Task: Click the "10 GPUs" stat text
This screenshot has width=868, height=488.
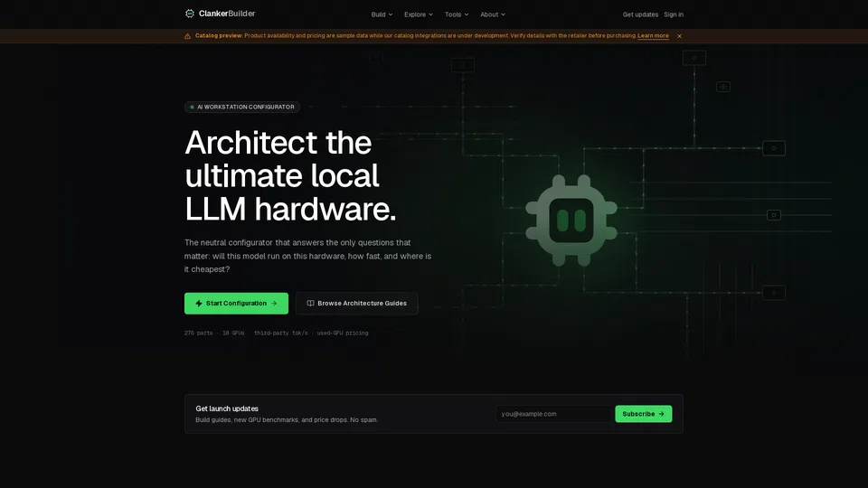Action: pyautogui.click(x=233, y=333)
